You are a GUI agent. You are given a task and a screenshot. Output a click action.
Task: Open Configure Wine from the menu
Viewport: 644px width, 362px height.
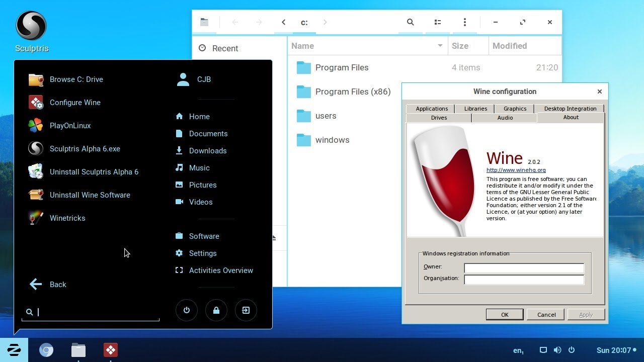pyautogui.click(x=75, y=102)
